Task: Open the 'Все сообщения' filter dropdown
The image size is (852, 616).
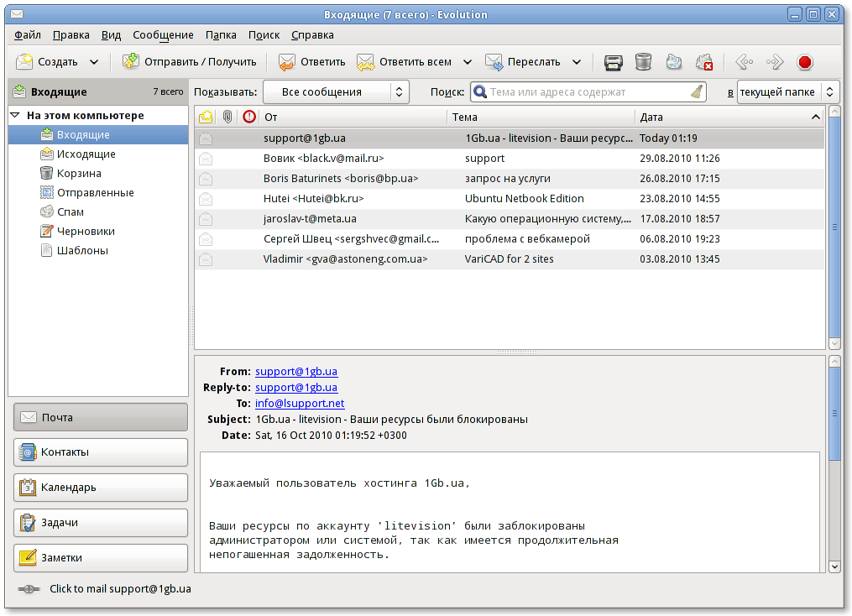Action: (336, 92)
